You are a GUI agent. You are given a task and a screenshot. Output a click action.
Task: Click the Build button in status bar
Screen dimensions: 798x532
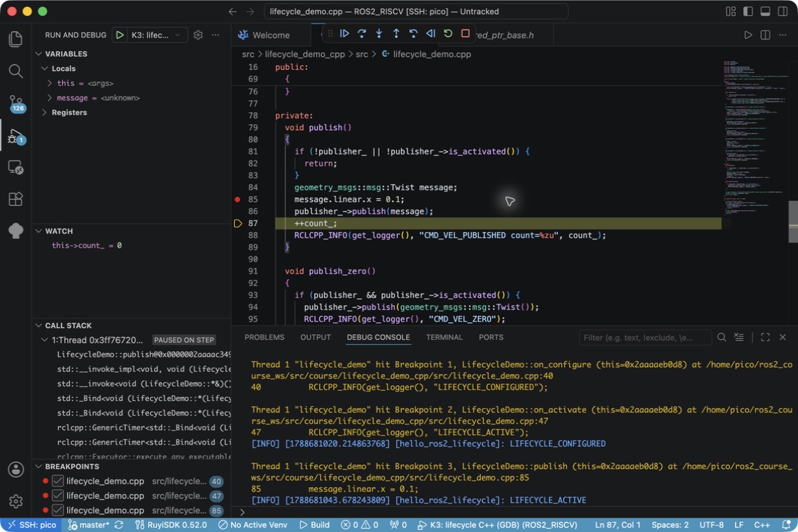pyautogui.click(x=314, y=525)
